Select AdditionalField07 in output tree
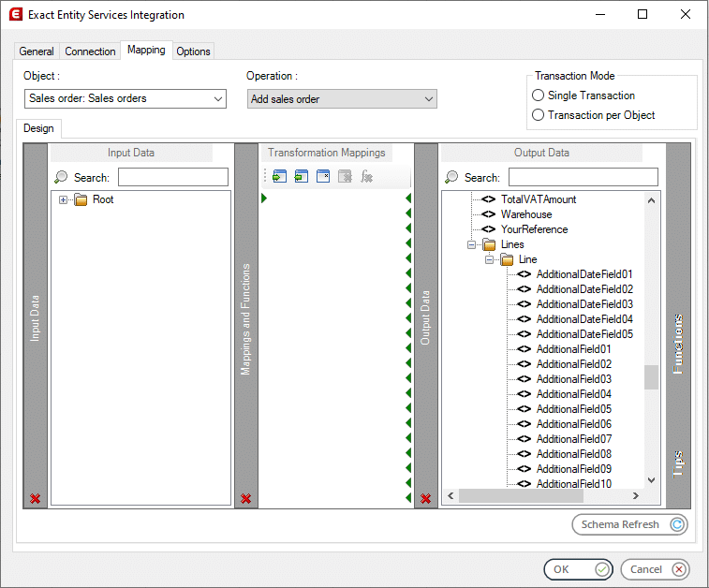Screen dimensions: 709x588 tap(574, 439)
